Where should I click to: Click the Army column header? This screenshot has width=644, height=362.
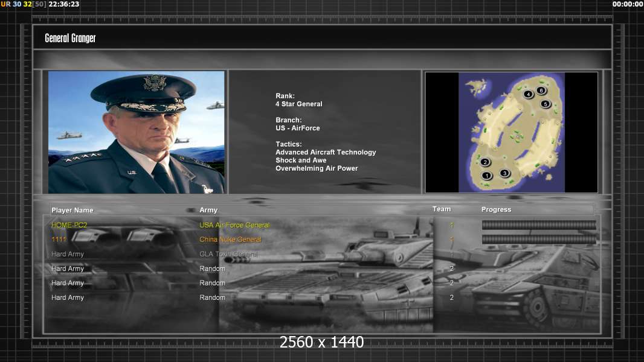tap(208, 210)
